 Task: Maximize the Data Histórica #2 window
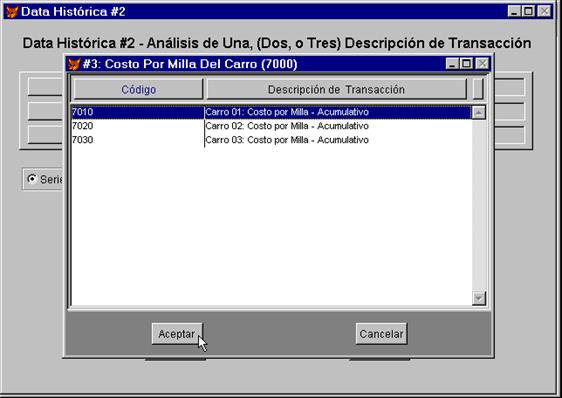(528, 11)
